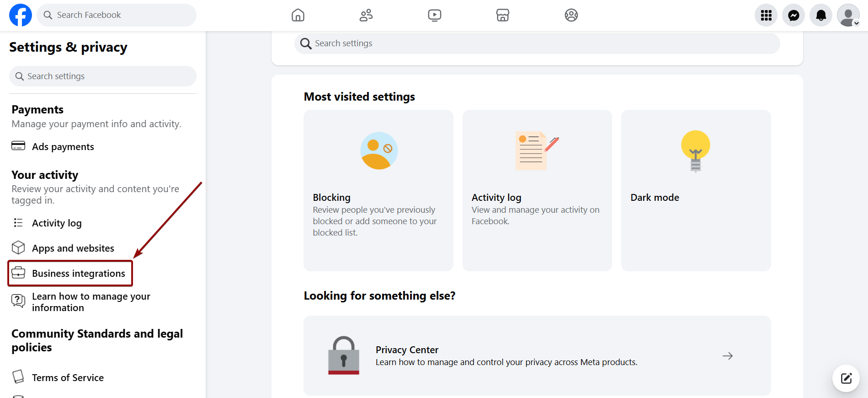868x398 pixels.
Task: Show notifications via the bell icon
Action: coord(821,16)
